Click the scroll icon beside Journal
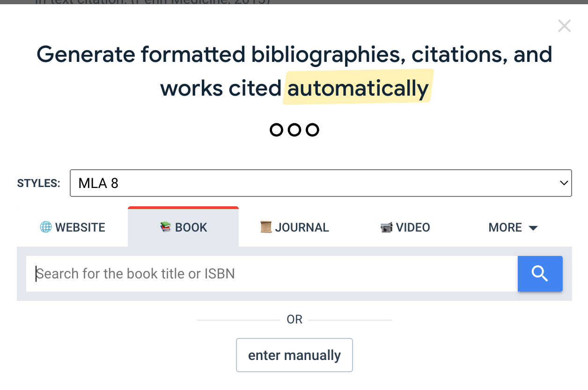 point(266,227)
